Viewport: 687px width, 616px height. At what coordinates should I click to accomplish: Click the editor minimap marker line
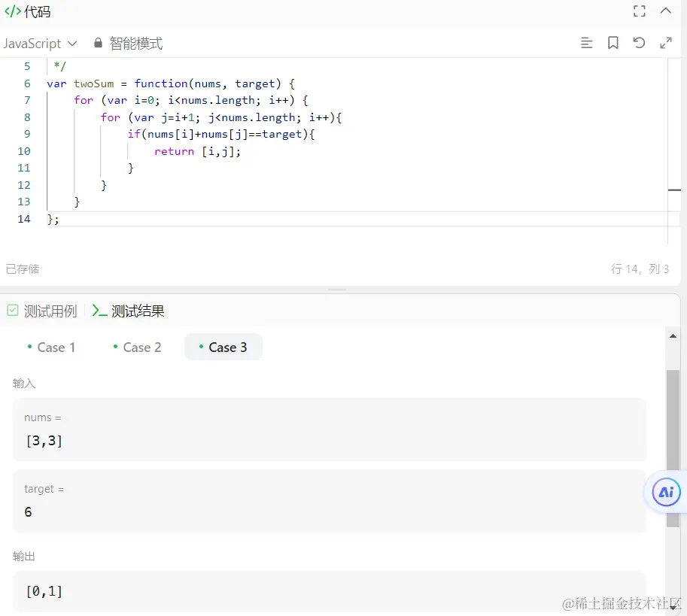pos(674,190)
